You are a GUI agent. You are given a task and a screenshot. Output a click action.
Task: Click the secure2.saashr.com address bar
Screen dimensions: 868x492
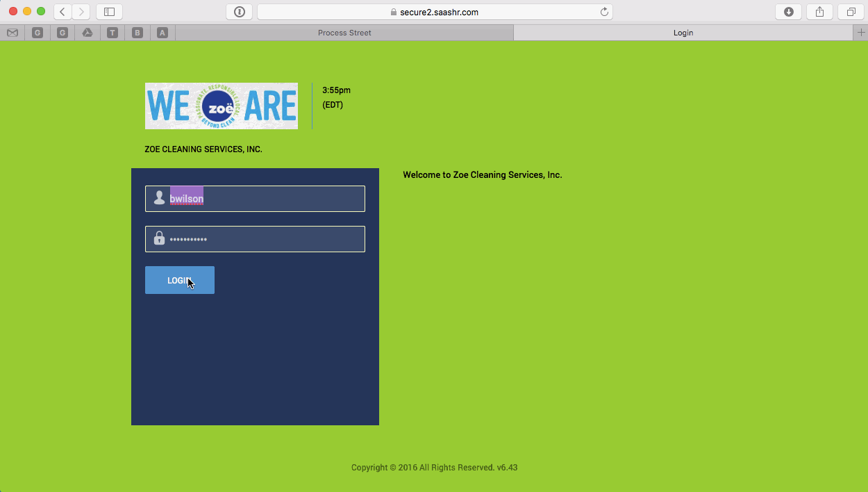435,12
